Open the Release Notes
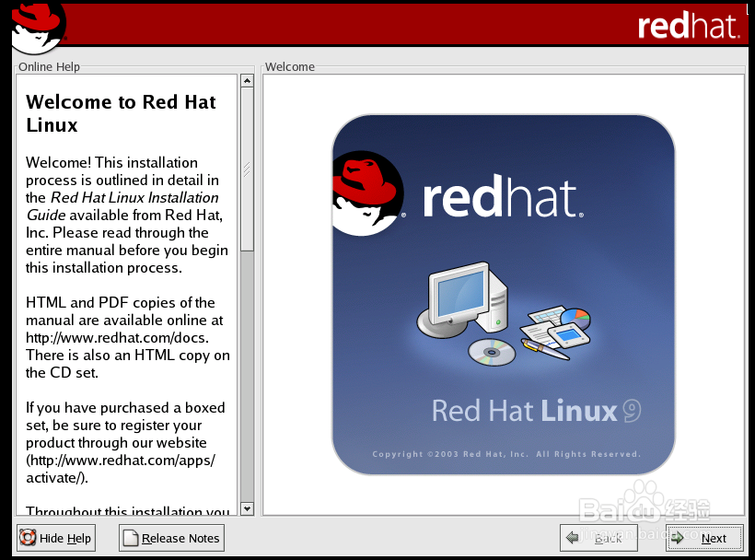Viewport: 755px width, 560px height. [x=171, y=538]
